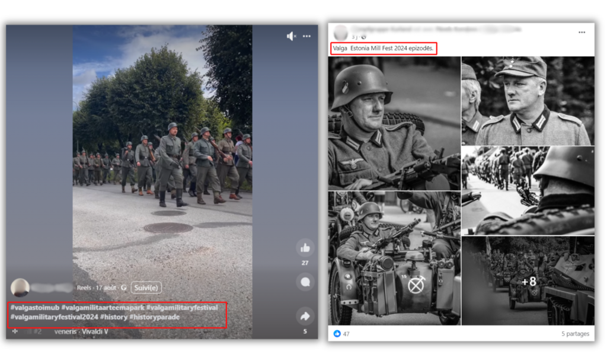Image resolution: width=607 pixels, height=364 pixels.
Task: Open the photo post's three-dot options menu
Action: [x=582, y=32]
